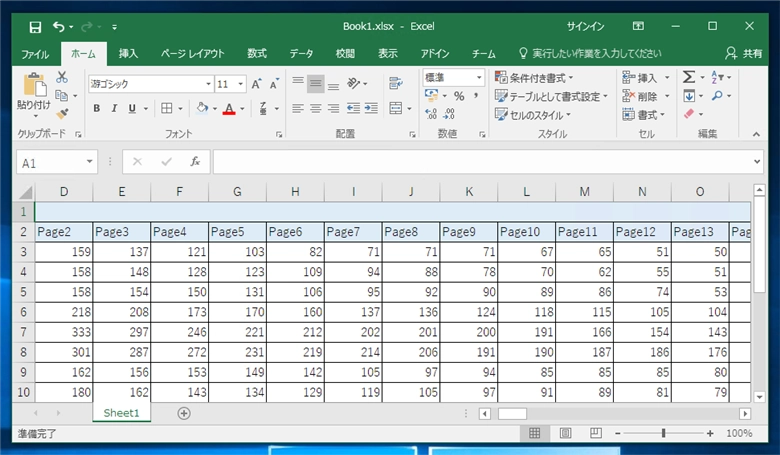Open 条件付き書式 dropdown
Viewport: 780px width, 455px height.
(534, 78)
